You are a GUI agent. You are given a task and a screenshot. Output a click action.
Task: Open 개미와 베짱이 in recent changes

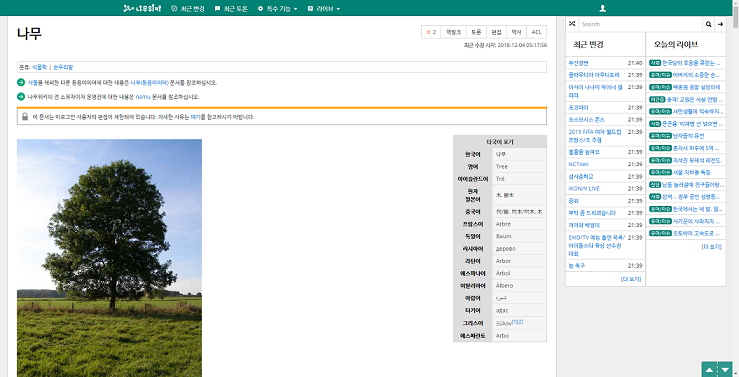point(583,225)
